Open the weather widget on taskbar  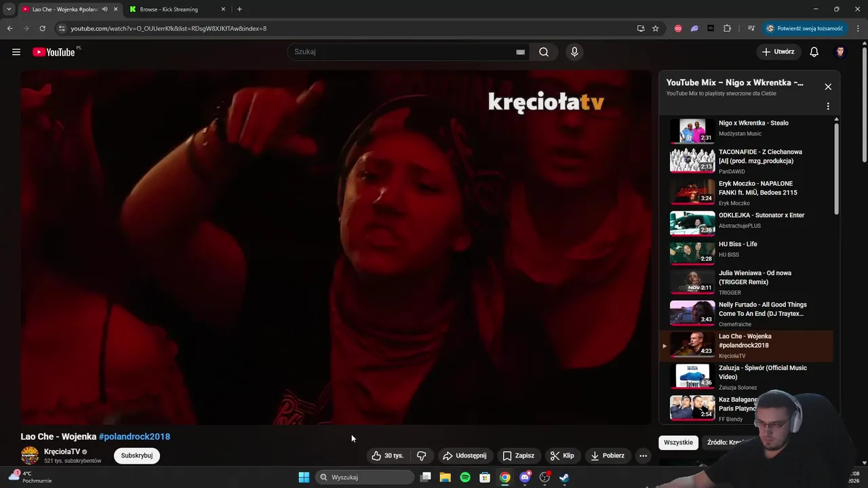pos(31,477)
